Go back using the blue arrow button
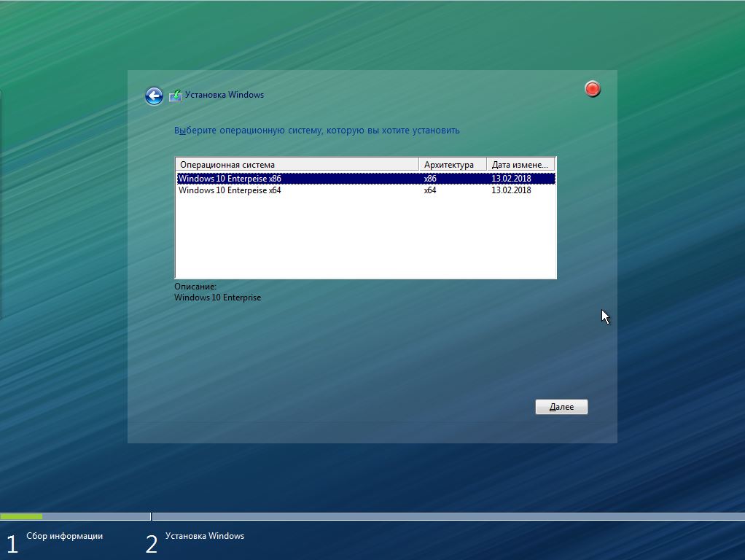Screen dimensions: 745x560 pyautogui.click(x=154, y=96)
